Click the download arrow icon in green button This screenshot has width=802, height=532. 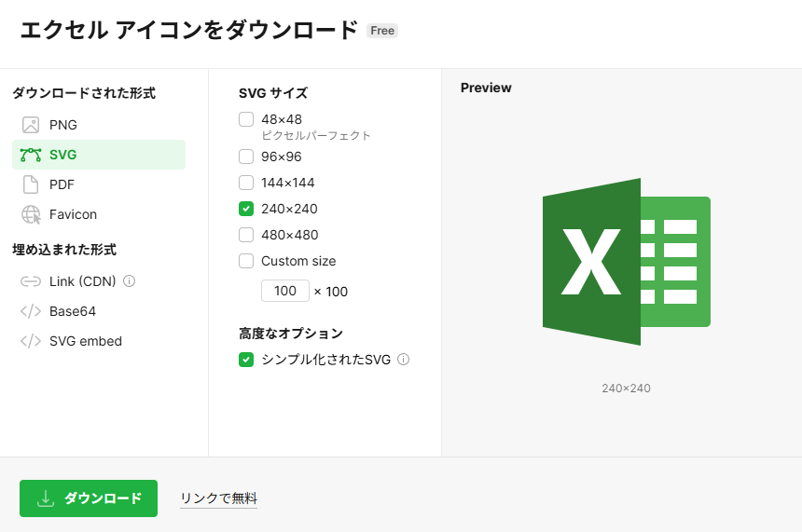[46, 498]
